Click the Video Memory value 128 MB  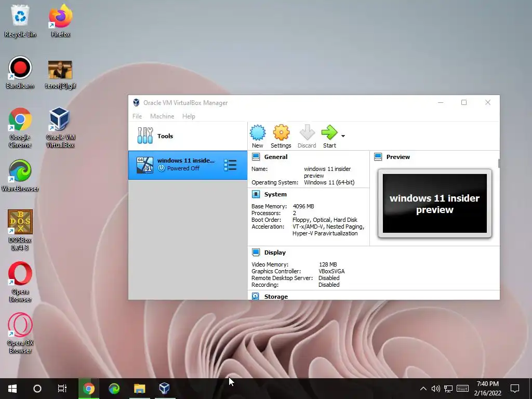point(328,264)
